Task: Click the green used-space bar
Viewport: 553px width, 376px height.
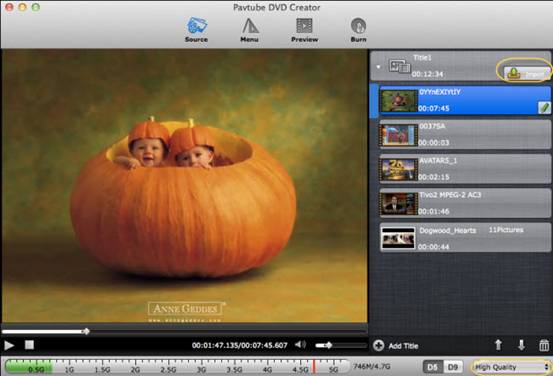Action: pyautogui.click(x=30, y=366)
